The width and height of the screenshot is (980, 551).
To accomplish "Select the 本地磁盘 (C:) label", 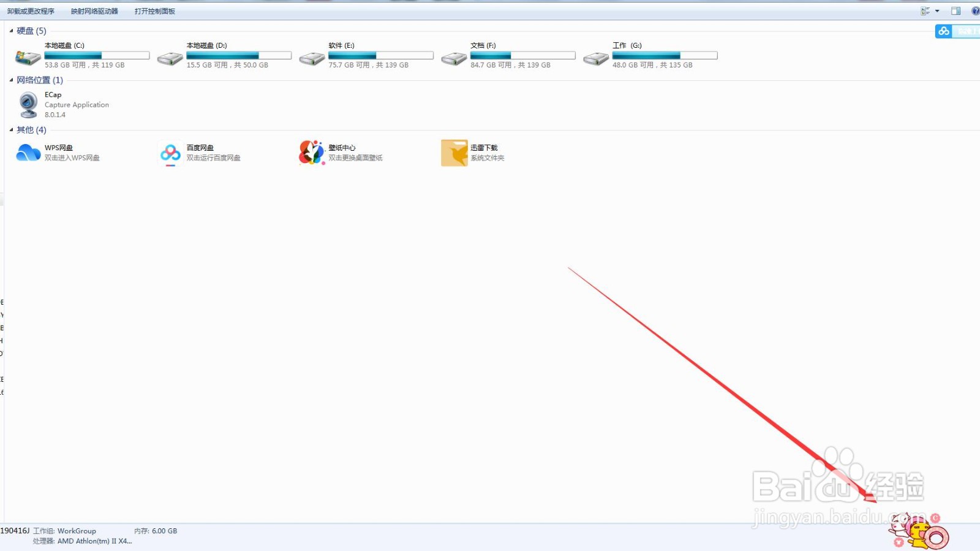I will (64, 45).
